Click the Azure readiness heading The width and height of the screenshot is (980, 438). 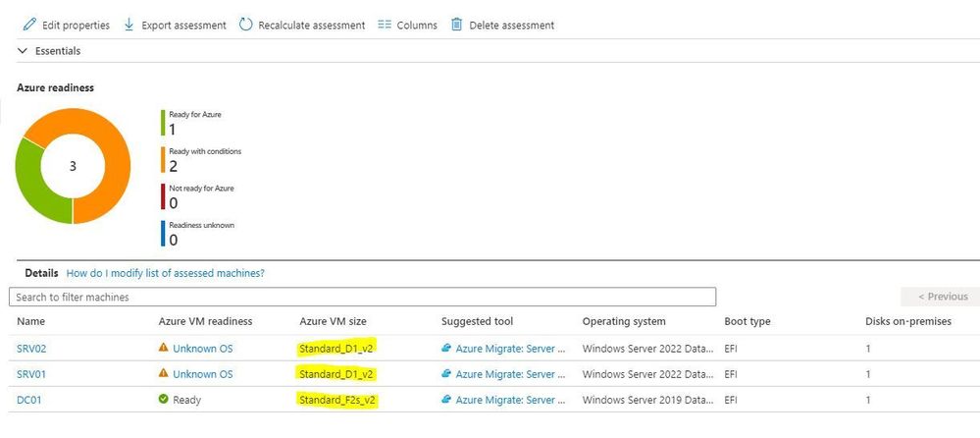(x=55, y=88)
